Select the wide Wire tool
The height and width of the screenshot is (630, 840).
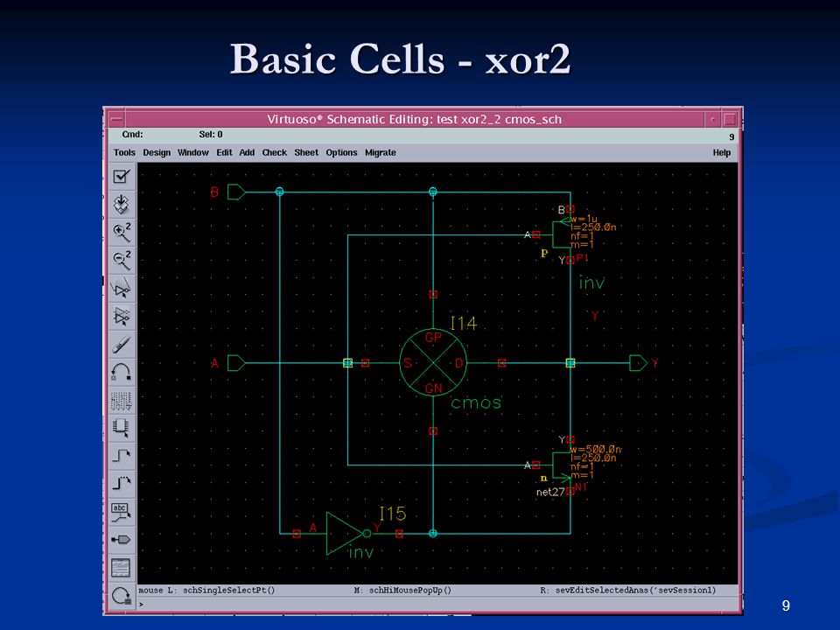[122, 484]
